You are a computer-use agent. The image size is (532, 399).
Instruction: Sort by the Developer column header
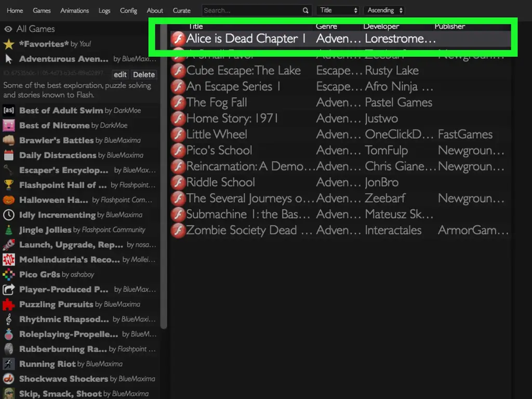(x=381, y=26)
